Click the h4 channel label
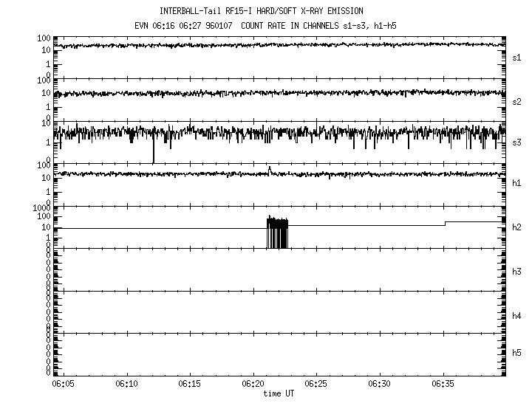Image resolution: width=532 pixels, height=406 pixels. coord(517,315)
